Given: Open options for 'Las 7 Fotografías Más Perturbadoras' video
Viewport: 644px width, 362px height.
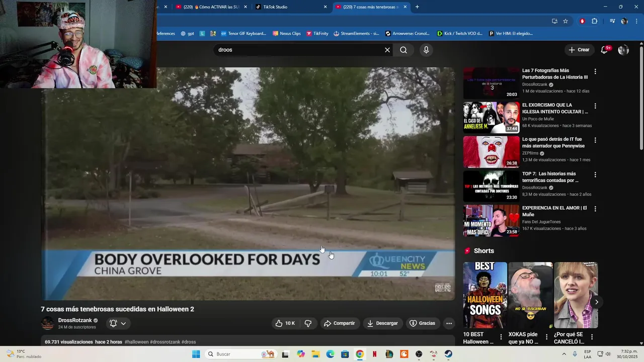Looking at the screenshot, I should (595, 71).
